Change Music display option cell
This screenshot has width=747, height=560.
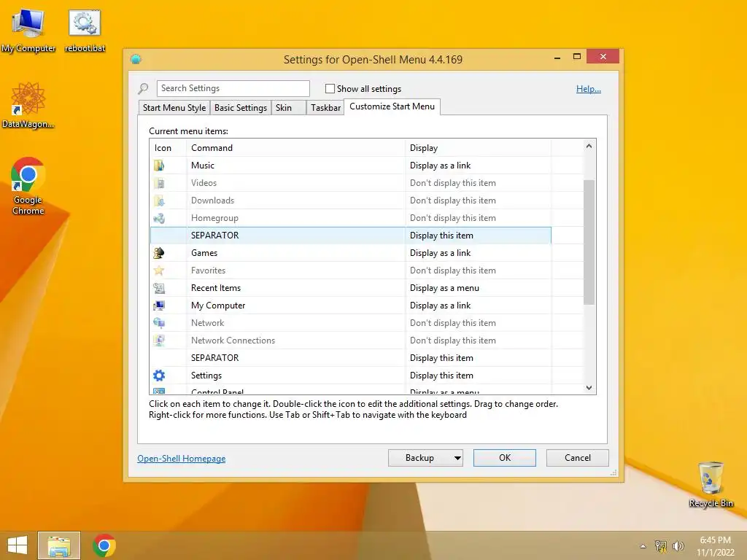point(478,166)
